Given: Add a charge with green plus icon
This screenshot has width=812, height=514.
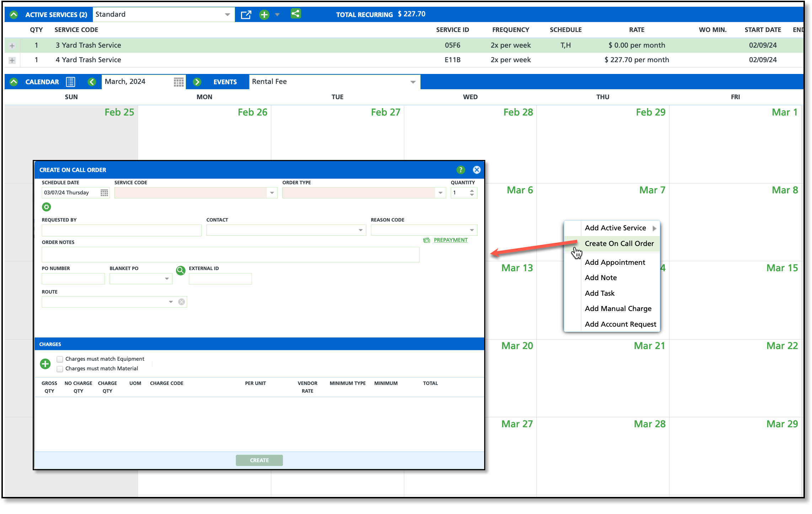Looking at the screenshot, I should point(45,364).
